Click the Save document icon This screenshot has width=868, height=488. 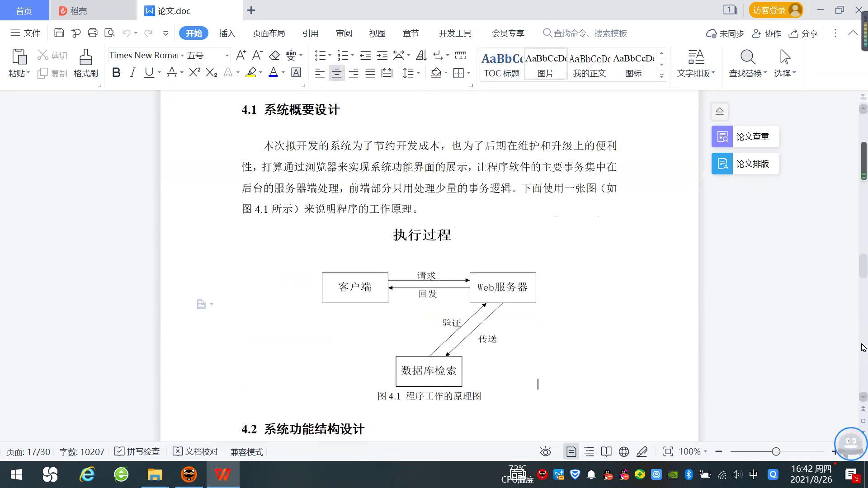coord(59,33)
